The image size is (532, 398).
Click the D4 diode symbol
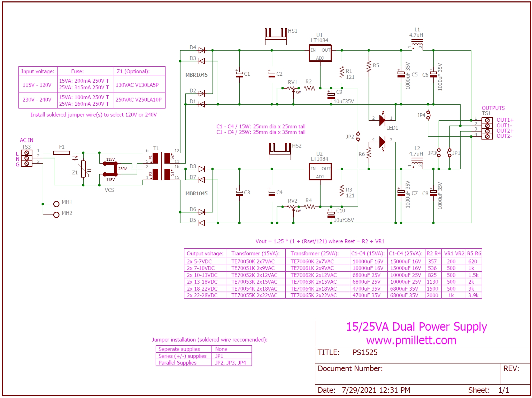[x=201, y=51]
